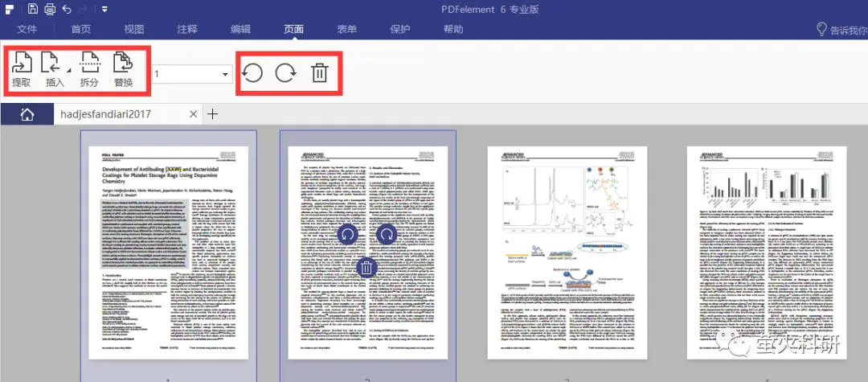Rotate pages clockwise using toolbar icon

(x=285, y=73)
